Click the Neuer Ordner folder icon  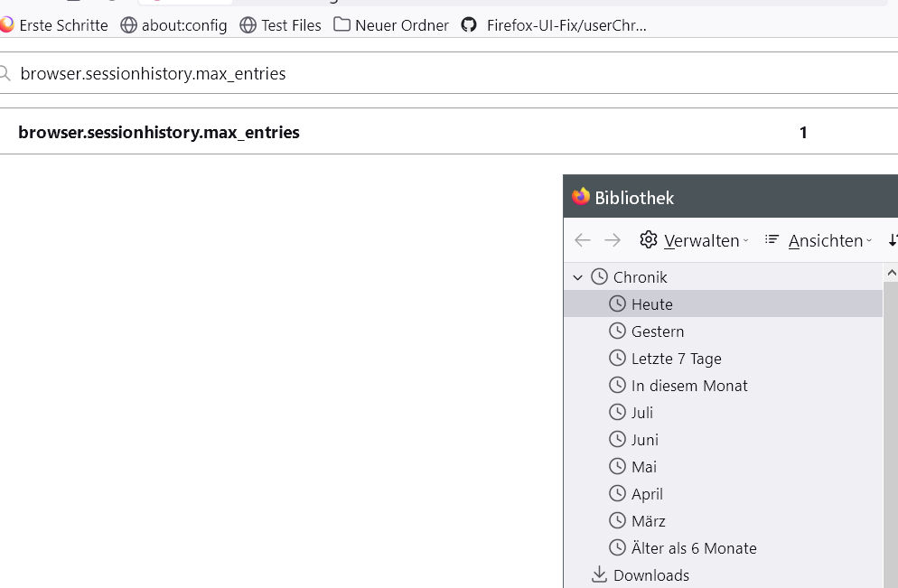(x=342, y=25)
